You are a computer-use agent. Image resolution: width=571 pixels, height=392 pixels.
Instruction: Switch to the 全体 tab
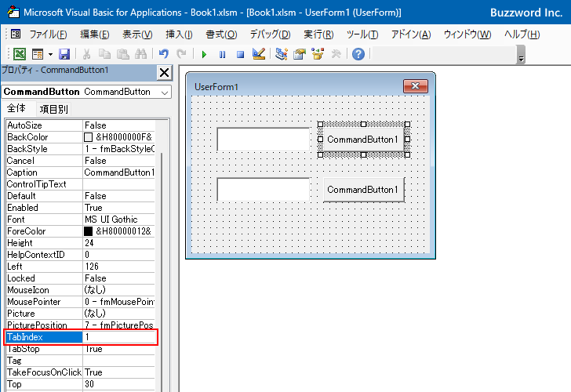pos(16,108)
